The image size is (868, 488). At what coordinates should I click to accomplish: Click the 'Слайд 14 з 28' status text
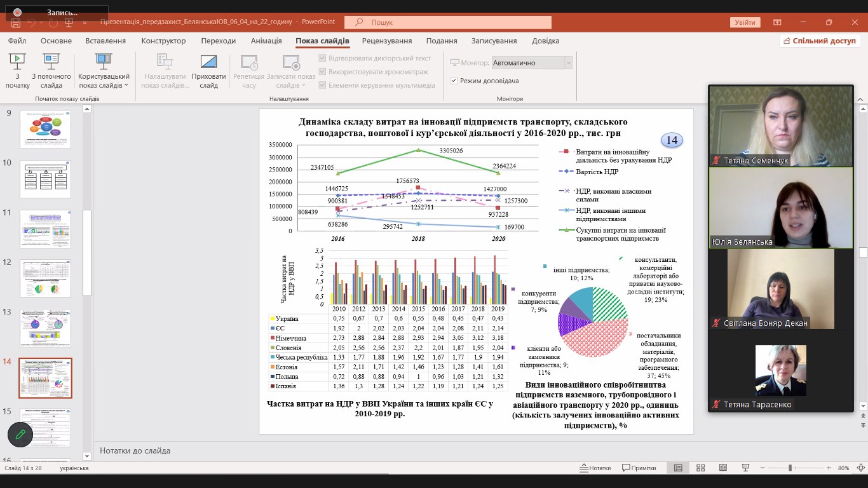[24, 468]
